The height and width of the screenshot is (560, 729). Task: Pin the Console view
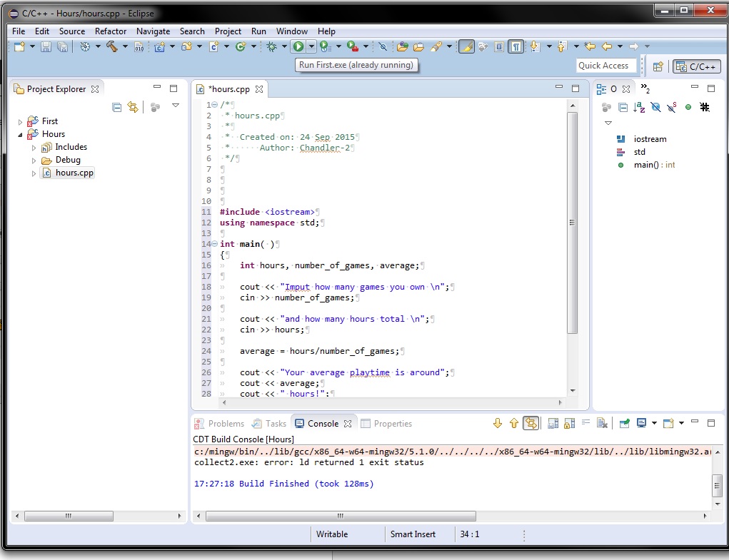click(624, 423)
